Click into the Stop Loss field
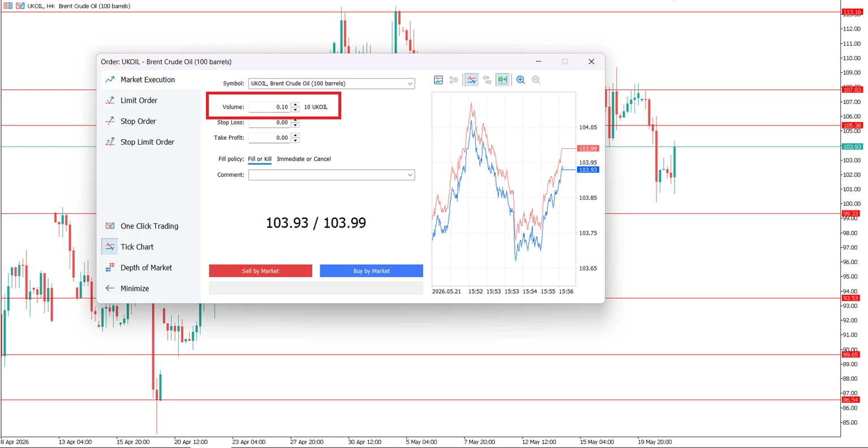The width and height of the screenshot is (868, 448). 270,122
